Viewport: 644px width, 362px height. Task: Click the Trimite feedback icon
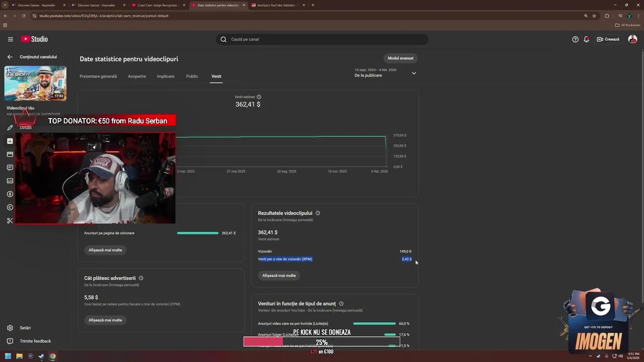pos(10,341)
